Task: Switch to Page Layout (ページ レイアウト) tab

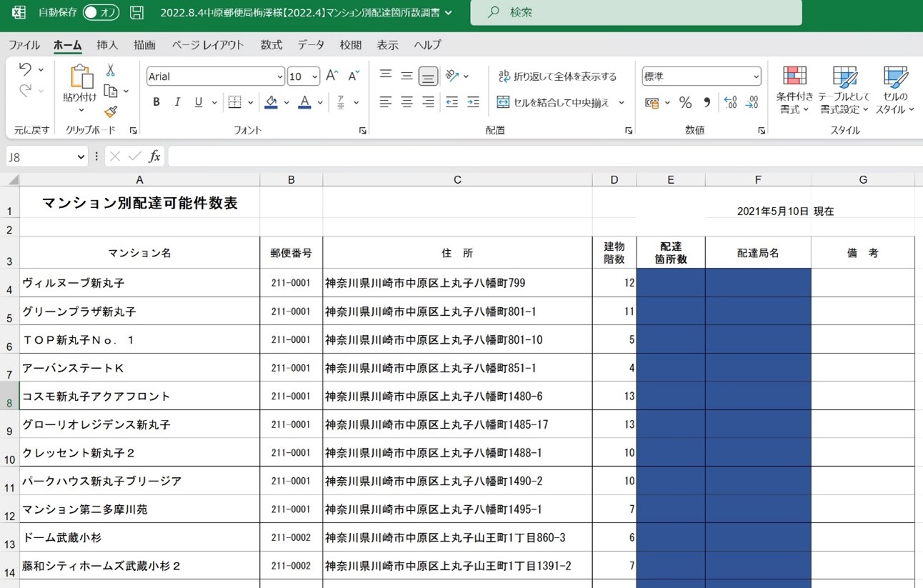Action: pyautogui.click(x=208, y=45)
